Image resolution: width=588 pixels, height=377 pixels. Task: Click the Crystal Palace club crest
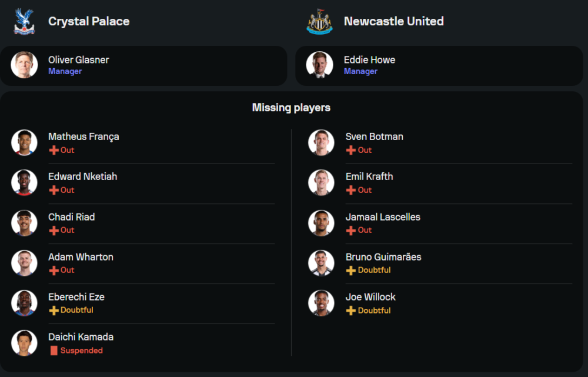[24, 21]
